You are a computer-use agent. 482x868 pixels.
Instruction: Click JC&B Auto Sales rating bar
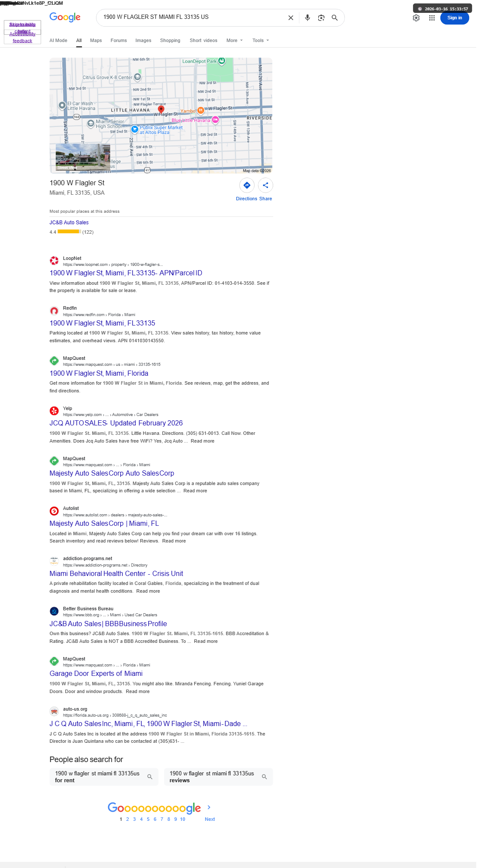[69, 232]
